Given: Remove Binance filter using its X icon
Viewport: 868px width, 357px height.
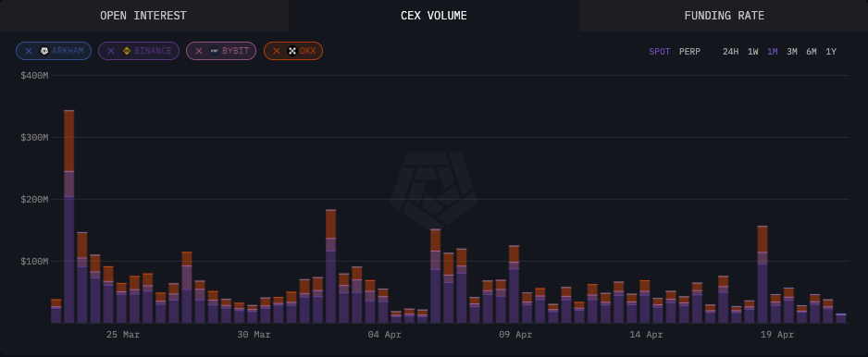Looking at the screenshot, I should [111, 51].
